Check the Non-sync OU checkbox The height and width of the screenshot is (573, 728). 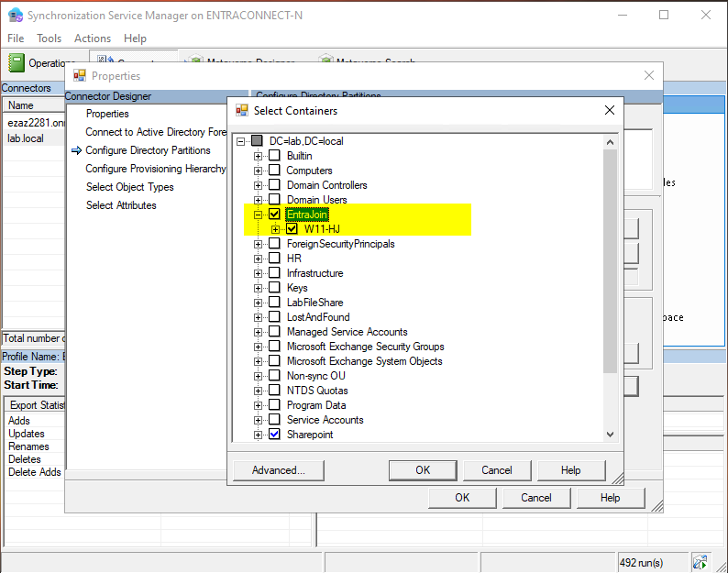(274, 376)
